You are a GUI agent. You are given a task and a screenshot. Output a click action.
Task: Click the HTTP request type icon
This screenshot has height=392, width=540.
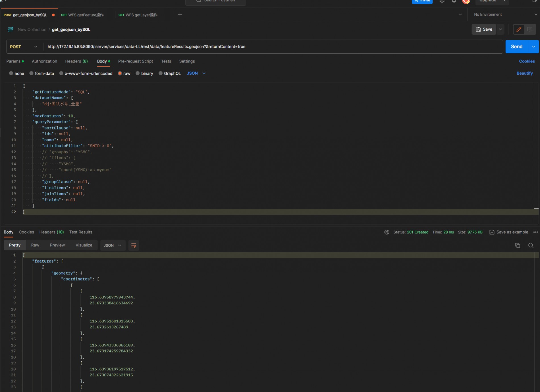[x=11, y=29]
